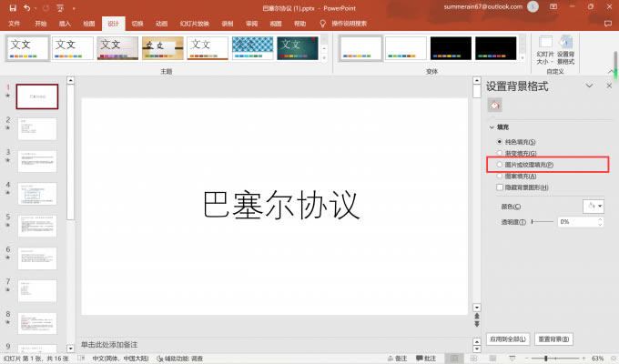619x364 pixels.
Task: Select the Fill paint bucket icon in pane
Action: [x=494, y=106]
